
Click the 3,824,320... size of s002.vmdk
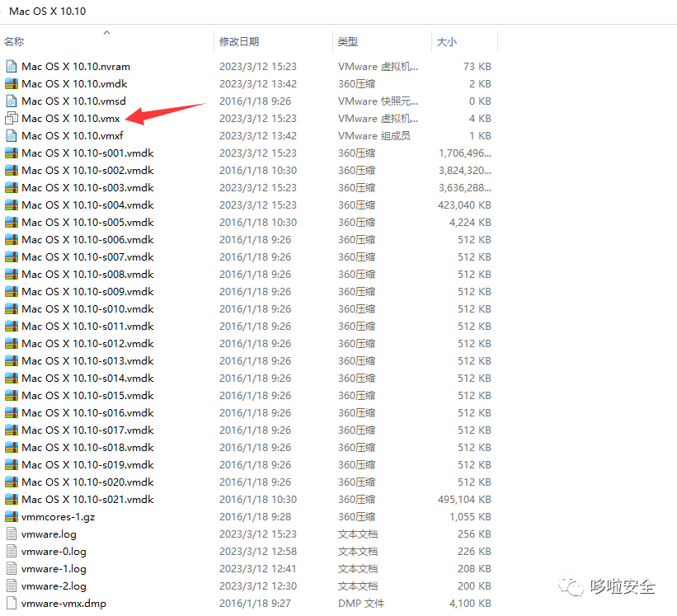pyautogui.click(x=465, y=171)
